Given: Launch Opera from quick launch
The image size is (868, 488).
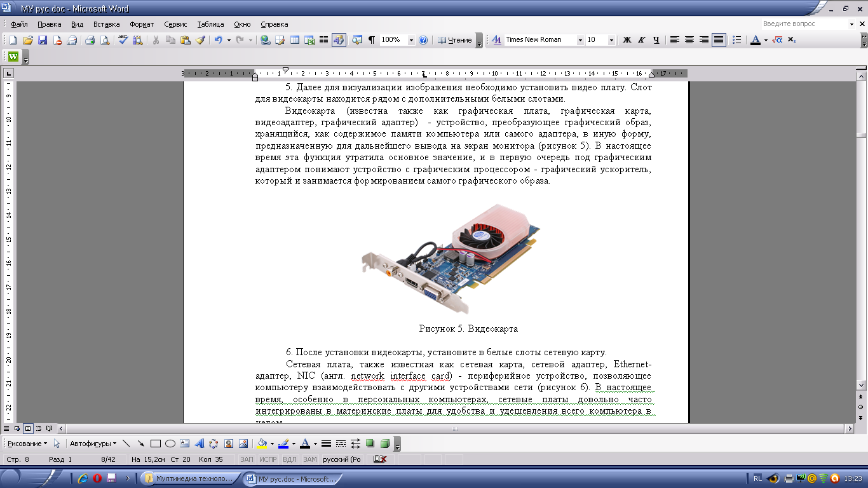Looking at the screenshot, I should [x=97, y=478].
